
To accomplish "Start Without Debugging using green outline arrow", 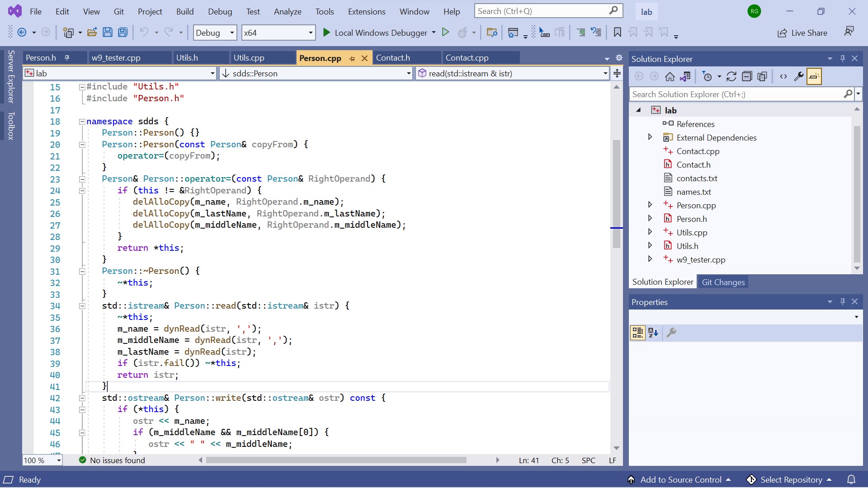I will [x=445, y=33].
